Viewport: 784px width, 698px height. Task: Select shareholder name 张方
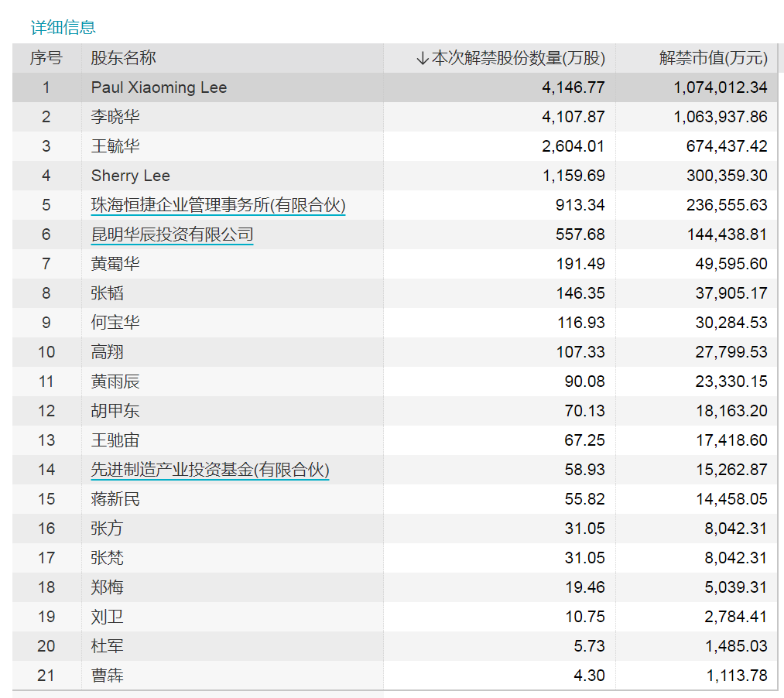point(107,529)
